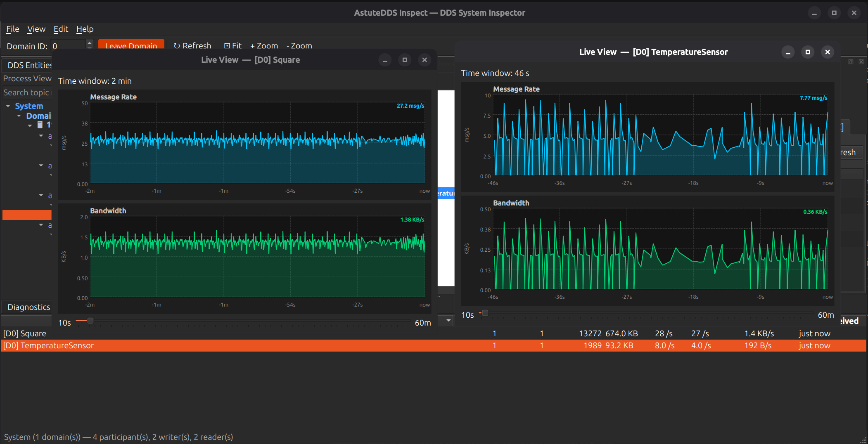Click the 674.0 KB cell
This screenshot has width=868, height=444.
pos(621,333)
